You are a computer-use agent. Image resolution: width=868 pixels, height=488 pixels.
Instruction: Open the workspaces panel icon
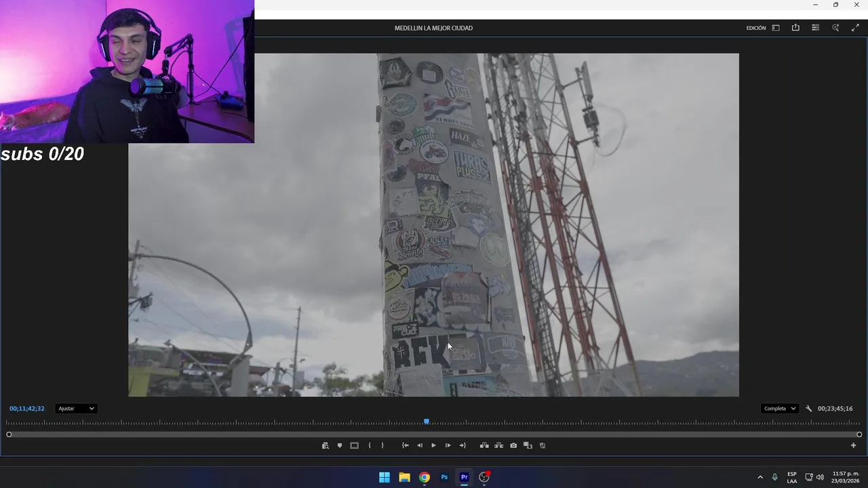776,28
